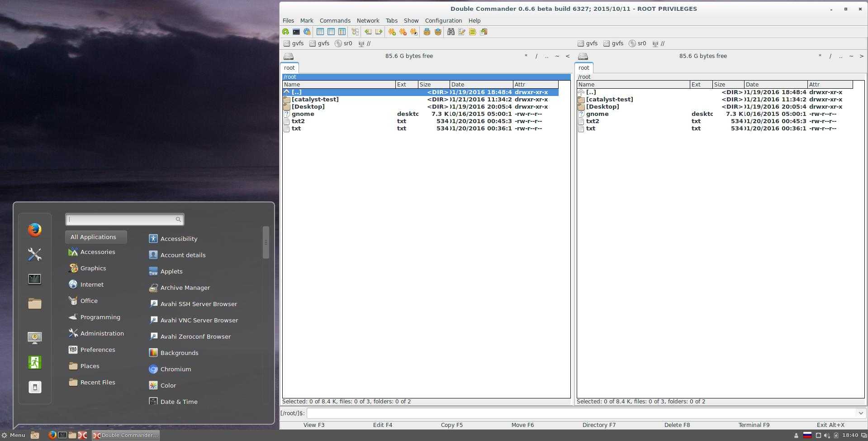The height and width of the screenshot is (441, 868).
Task: Select the Administration category in menu
Action: click(x=102, y=333)
